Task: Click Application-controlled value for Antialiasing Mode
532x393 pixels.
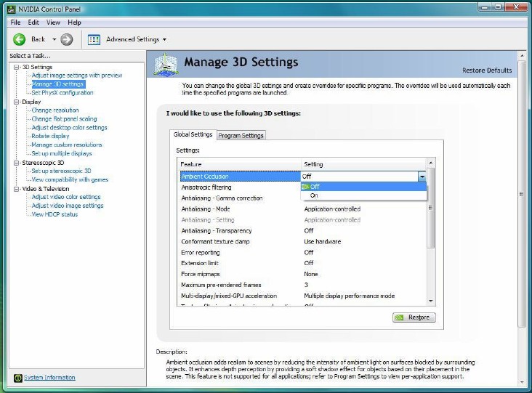Action: pos(332,209)
